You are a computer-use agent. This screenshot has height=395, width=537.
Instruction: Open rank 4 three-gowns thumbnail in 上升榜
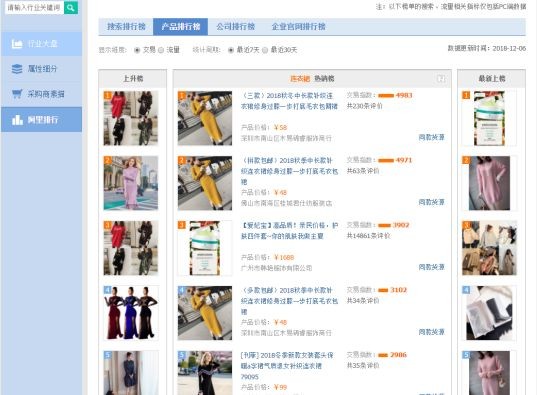coord(131,313)
